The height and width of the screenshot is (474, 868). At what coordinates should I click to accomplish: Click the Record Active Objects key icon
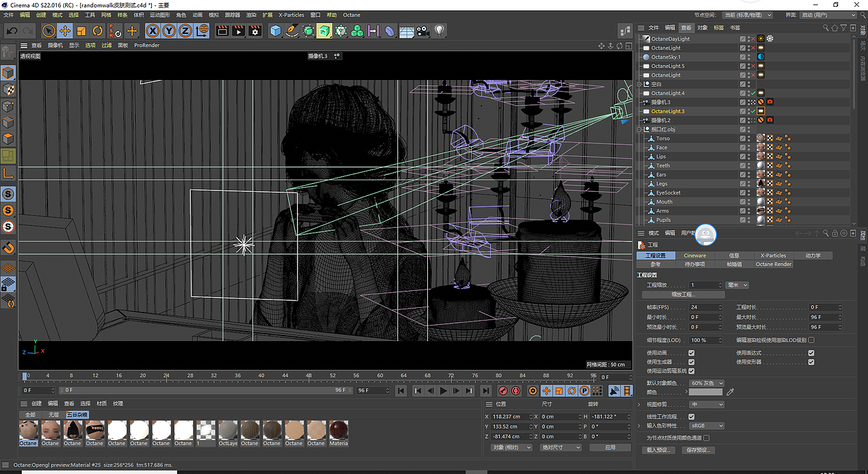pyautogui.click(x=502, y=391)
